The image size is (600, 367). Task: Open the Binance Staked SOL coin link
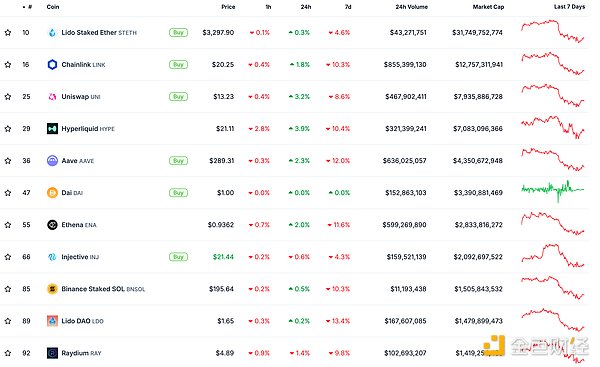pos(103,289)
